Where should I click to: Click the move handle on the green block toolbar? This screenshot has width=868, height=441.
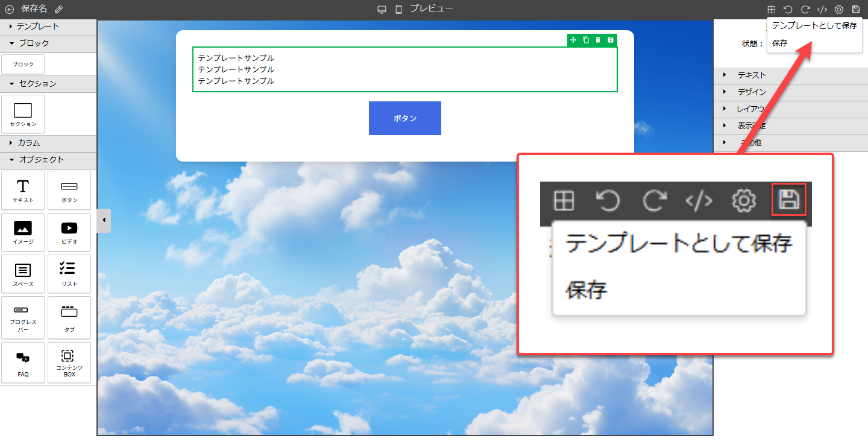(573, 40)
